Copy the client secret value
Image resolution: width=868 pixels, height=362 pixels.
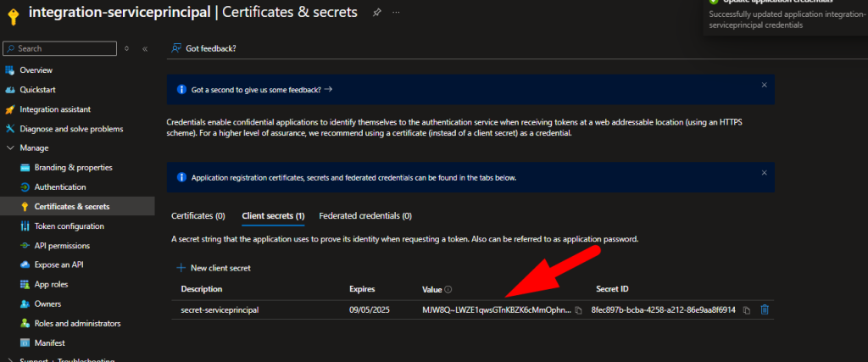click(578, 310)
